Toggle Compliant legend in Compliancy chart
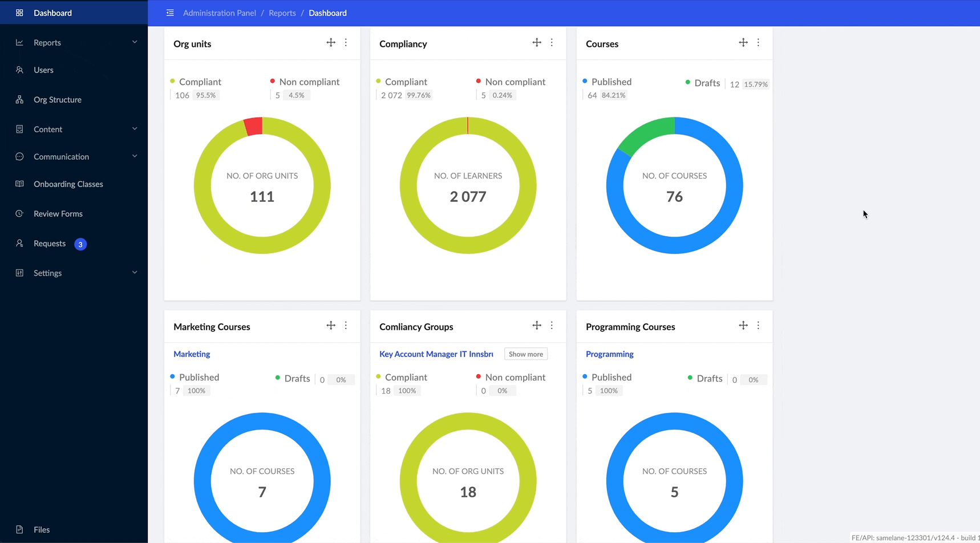The height and width of the screenshot is (543, 980). pyautogui.click(x=406, y=82)
